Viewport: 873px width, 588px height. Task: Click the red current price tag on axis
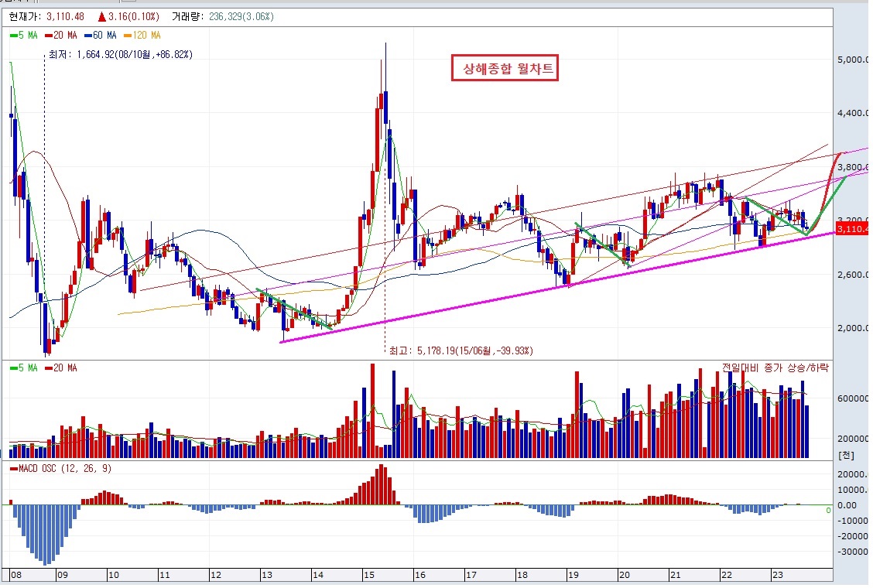[x=852, y=229]
